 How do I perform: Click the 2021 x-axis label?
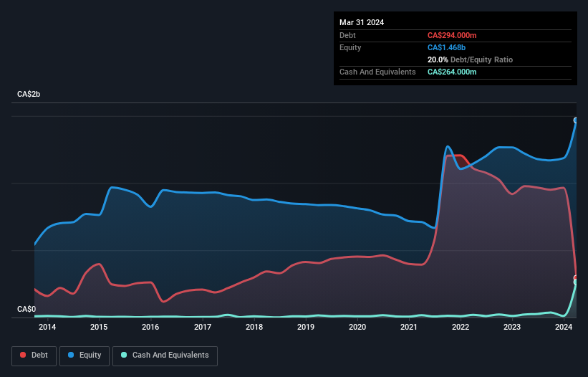tap(409, 327)
